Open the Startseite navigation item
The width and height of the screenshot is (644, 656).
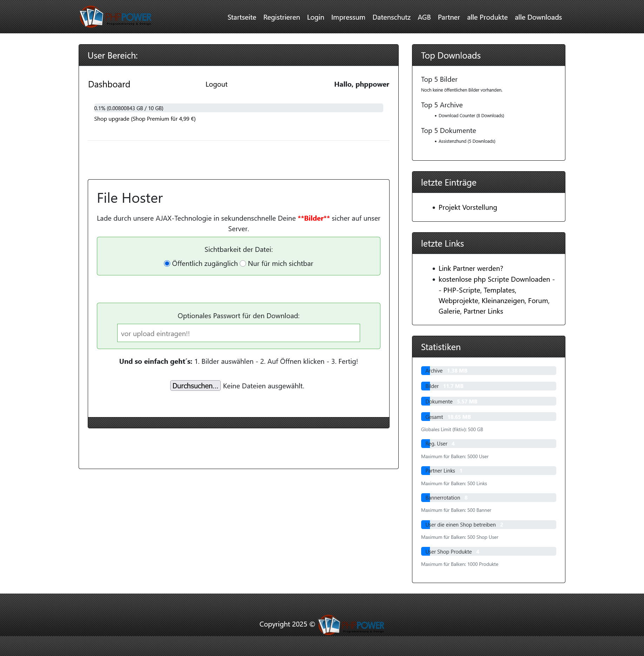tap(241, 17)
